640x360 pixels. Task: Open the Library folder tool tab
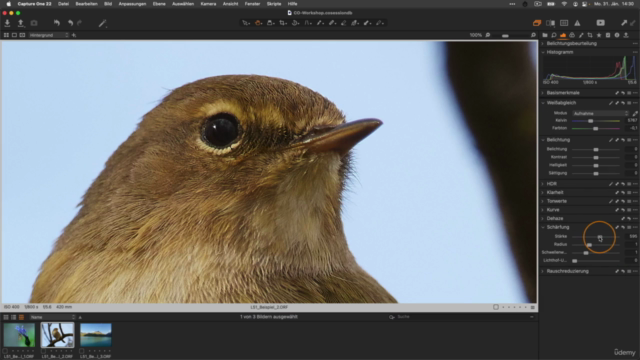point(545,35)
